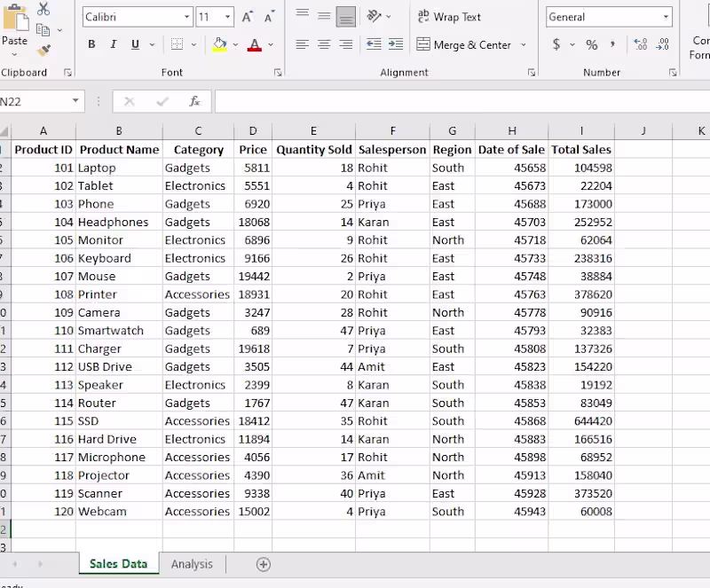Open the Copy options dropdown arrow
Viewport: 710px width, 588px height.
pyautogui.click(x=59, y=30)
